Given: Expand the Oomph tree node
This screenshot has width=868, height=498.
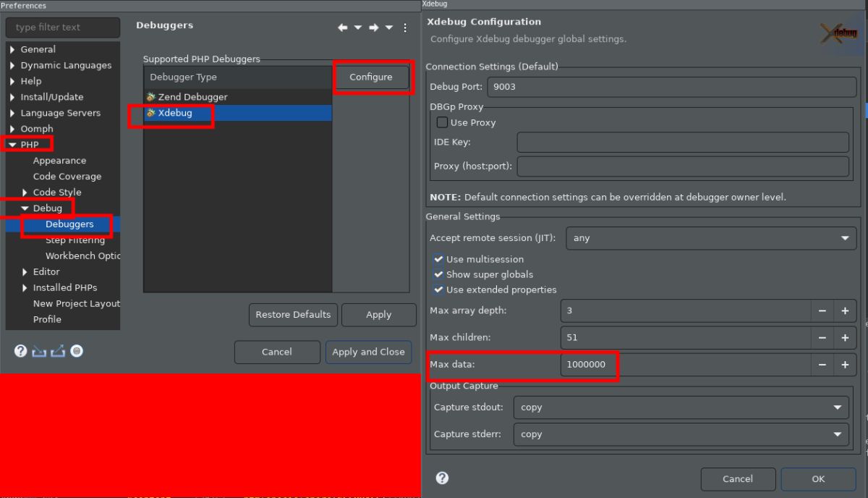Looking at the screenshot, I should click(x=12, y=129).
